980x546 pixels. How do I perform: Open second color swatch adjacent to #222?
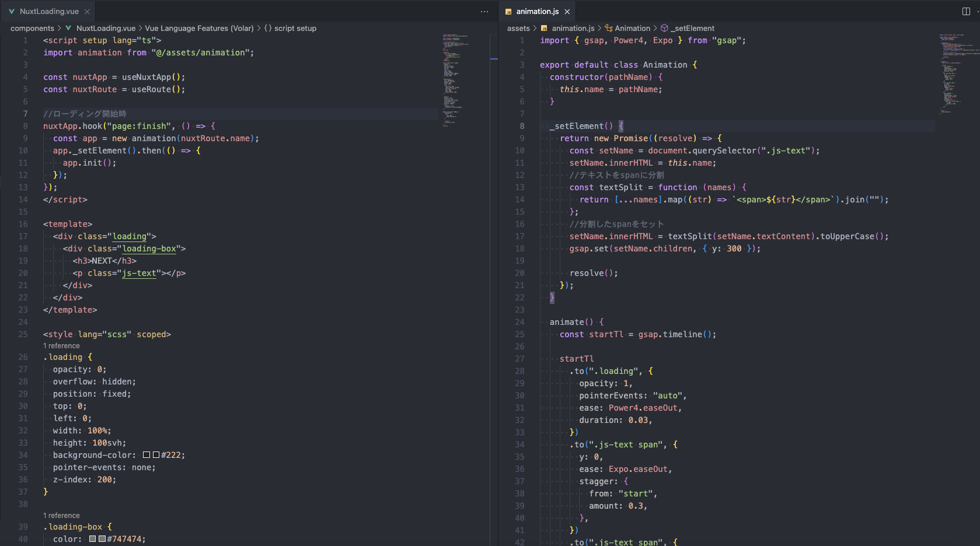[156, 455]
